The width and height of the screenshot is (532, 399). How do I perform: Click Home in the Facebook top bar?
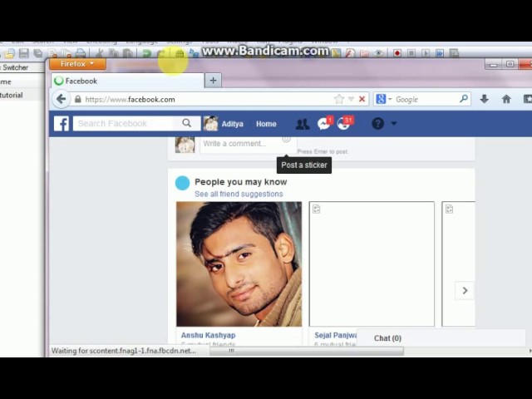point(266,124)
